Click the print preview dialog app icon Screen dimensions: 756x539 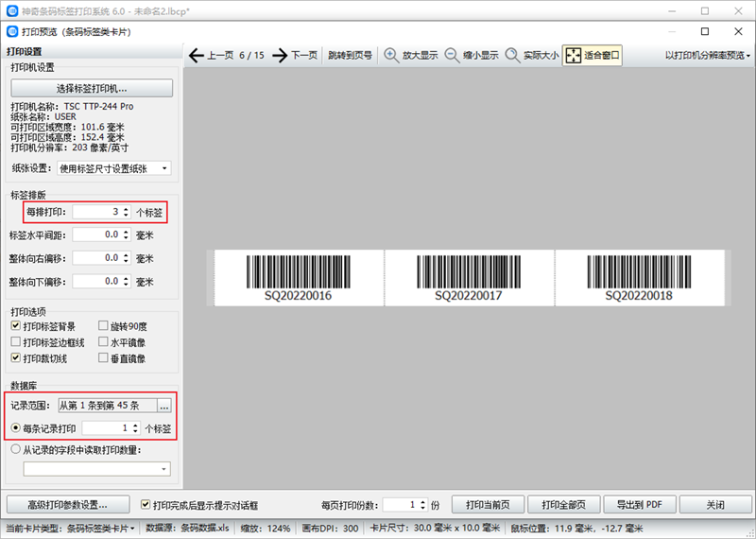[12, 32]
